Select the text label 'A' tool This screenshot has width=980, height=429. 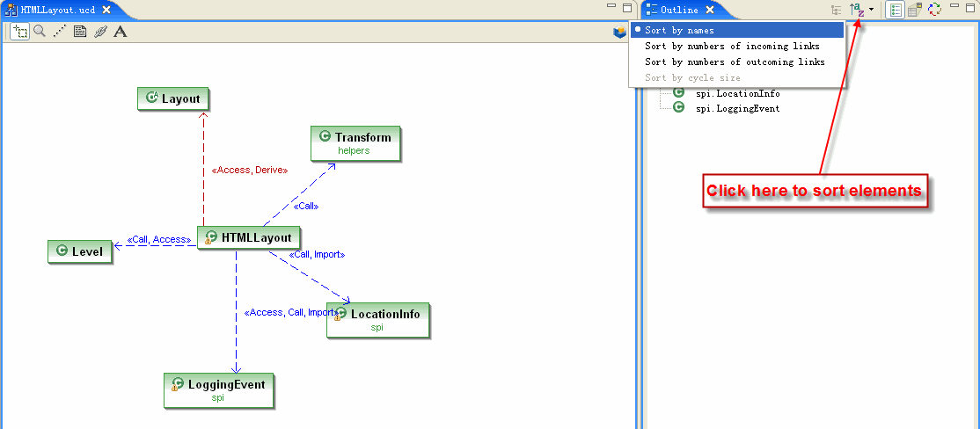(120, 32)
